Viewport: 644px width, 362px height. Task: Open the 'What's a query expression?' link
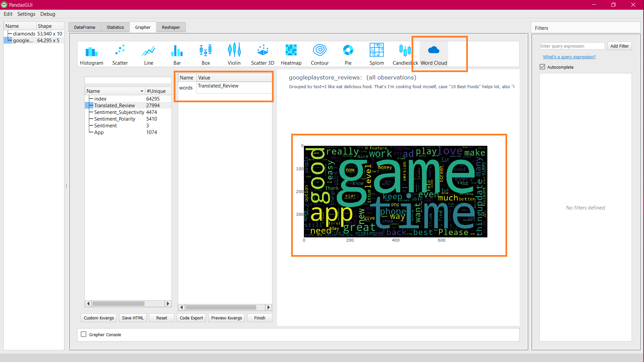569,57
